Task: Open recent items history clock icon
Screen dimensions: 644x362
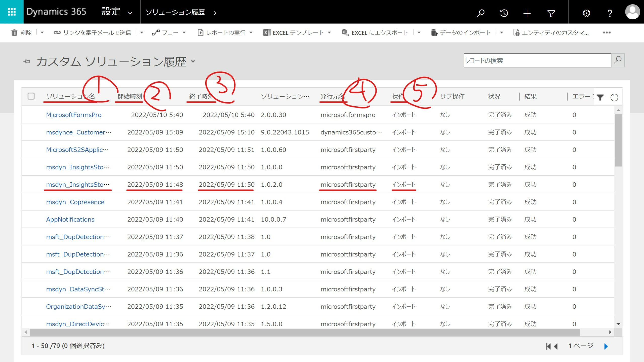Action: (x=504, y=13)
